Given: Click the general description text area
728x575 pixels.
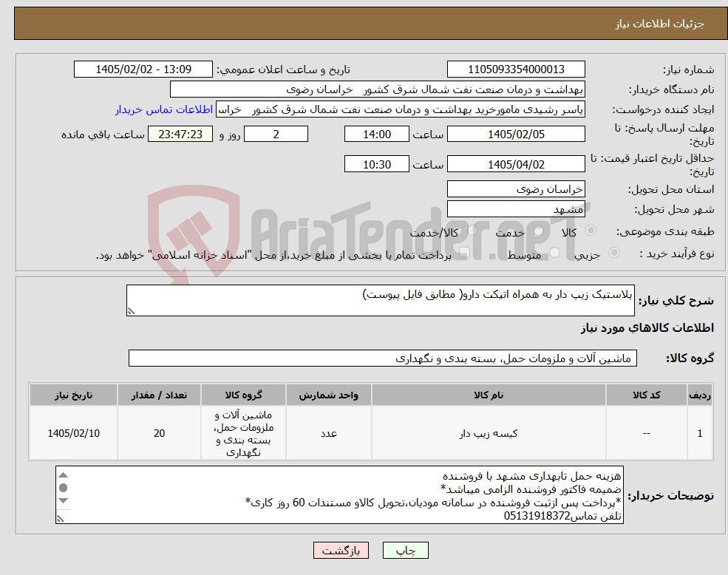Looking at the screenshot, I should (380, 301).
